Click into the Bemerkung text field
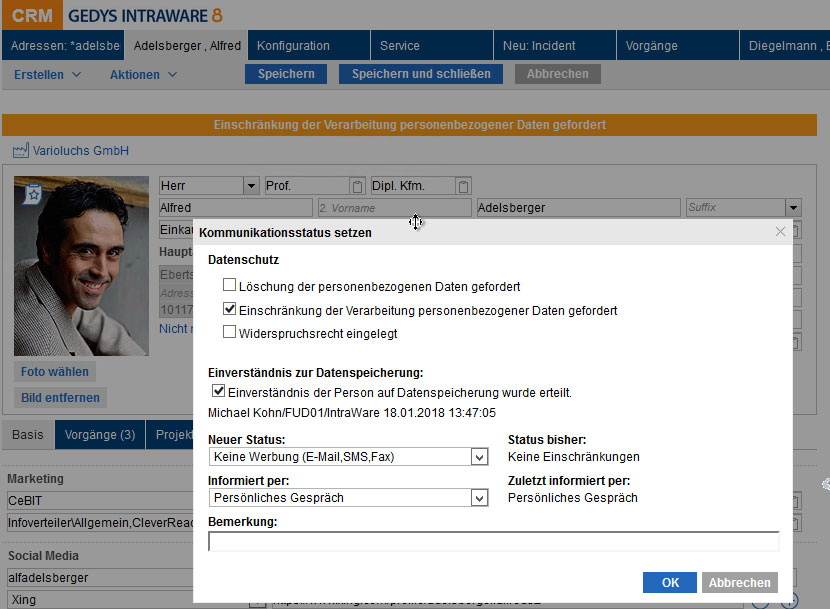The image size is (830, 609). click(493, 541)
